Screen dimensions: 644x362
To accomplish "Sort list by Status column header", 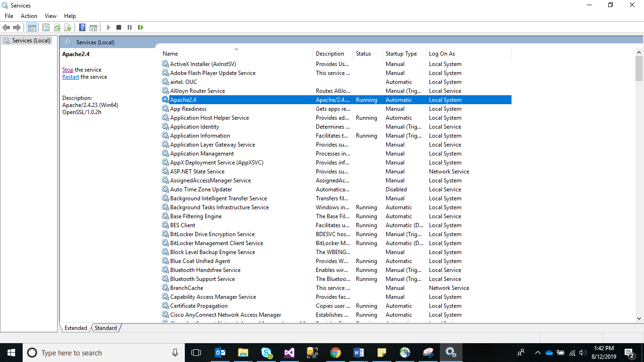I will pyautogui.click(x=363, y=54).
